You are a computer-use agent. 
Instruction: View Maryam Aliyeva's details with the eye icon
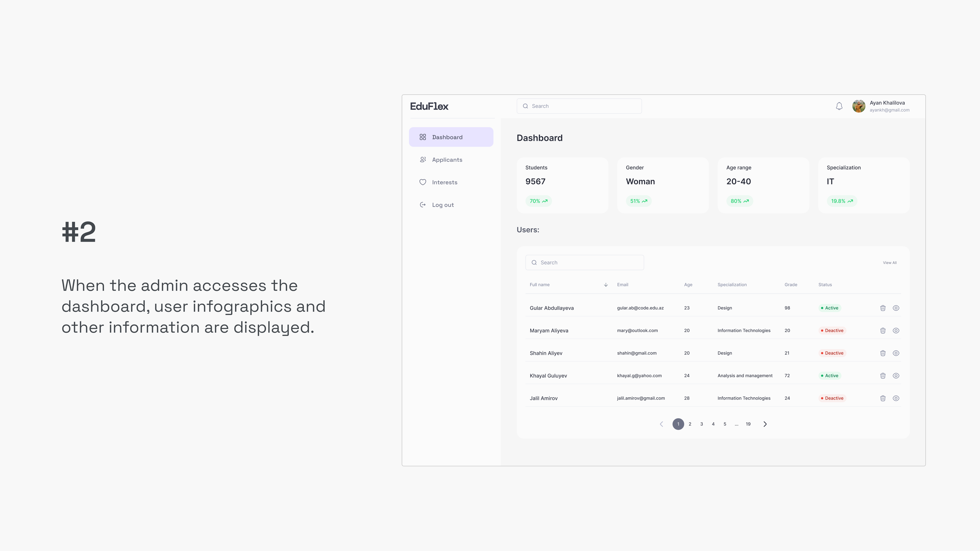tap(896, 330)
